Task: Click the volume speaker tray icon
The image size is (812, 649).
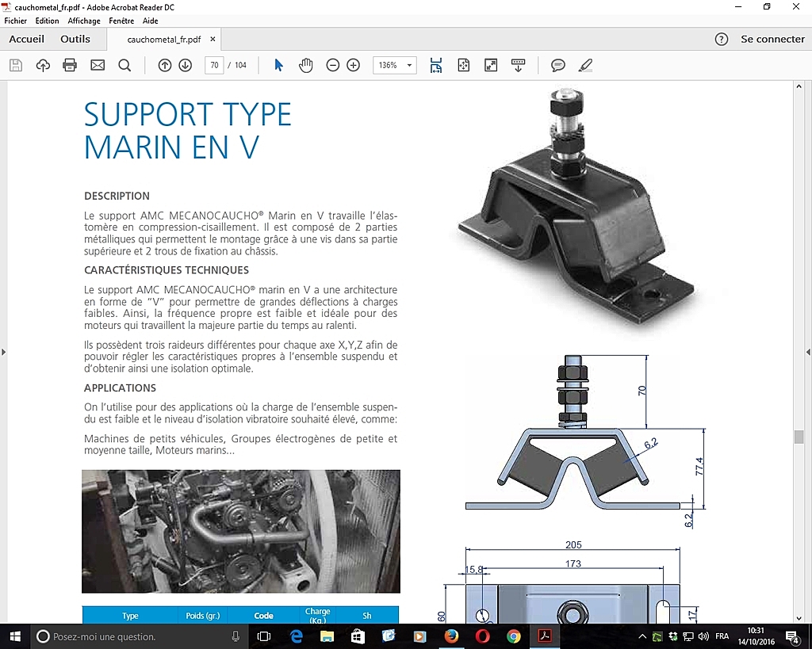Action: (703, 636)
